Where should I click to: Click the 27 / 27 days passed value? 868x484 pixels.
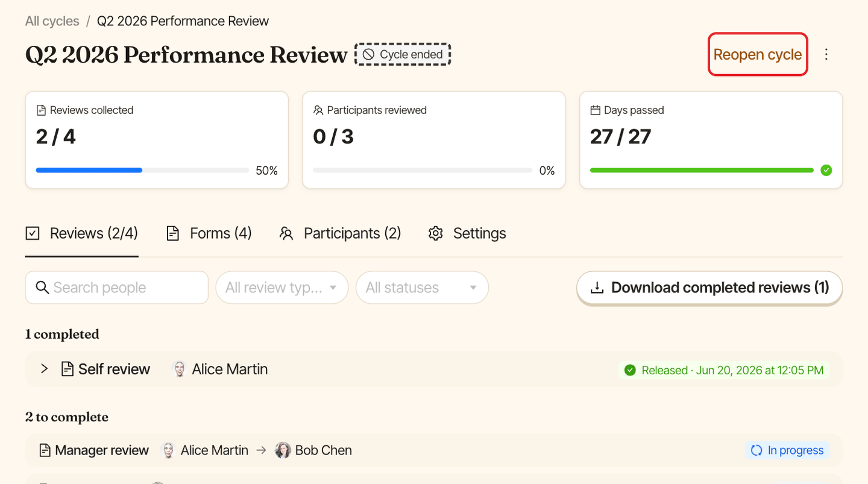621,137
